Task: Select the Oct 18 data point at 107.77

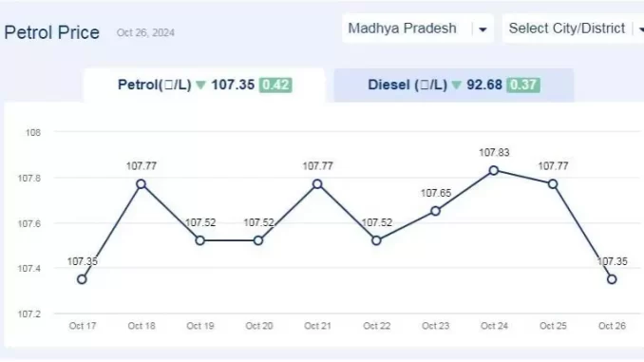Action: 141,184
